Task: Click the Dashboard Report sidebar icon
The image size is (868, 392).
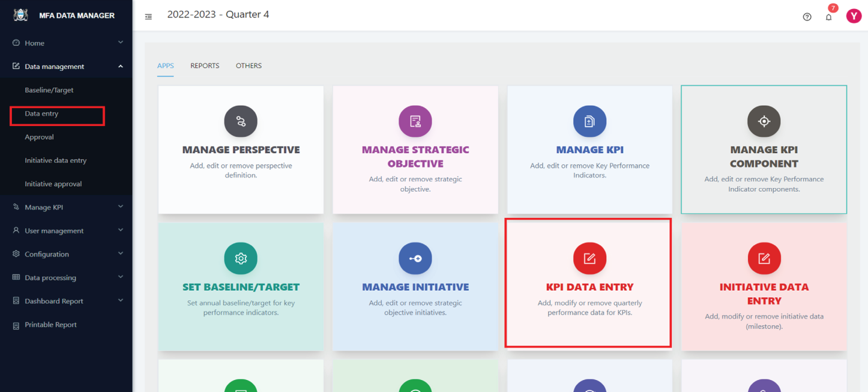Action: click(16, 301)
